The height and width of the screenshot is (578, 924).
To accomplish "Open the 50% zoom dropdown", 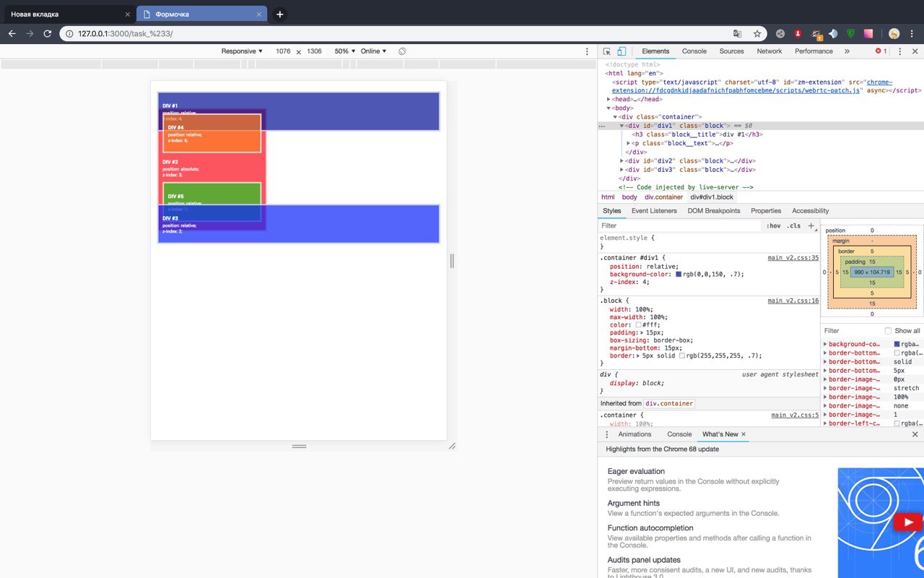I will (x=345, y=51).
